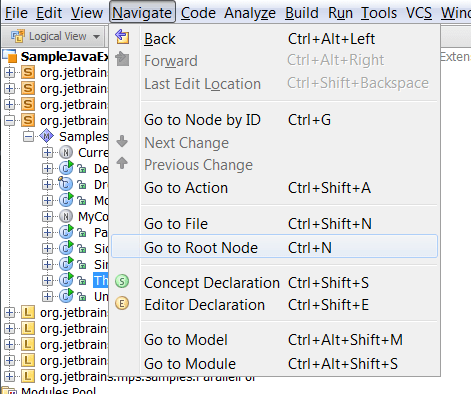Open the Build menu
Image resolution: width=471 pixels, height=394 pixels.
[302, 13]
